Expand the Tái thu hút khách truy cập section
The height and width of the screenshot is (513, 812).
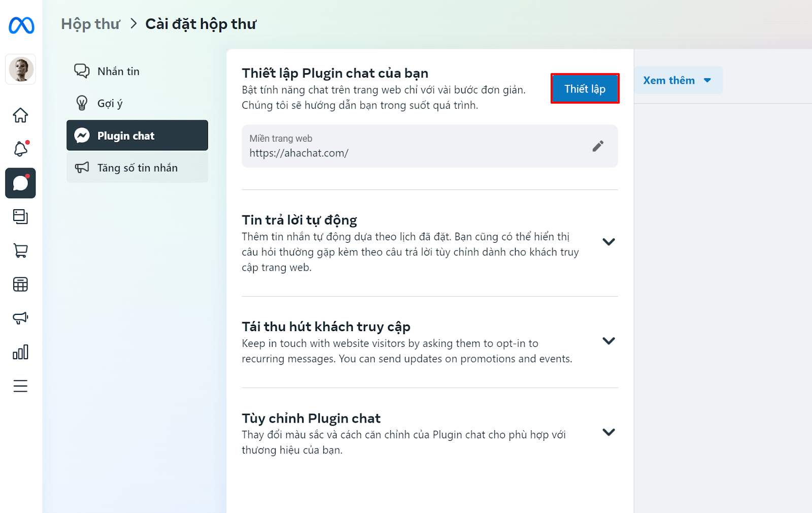[608, 341]
